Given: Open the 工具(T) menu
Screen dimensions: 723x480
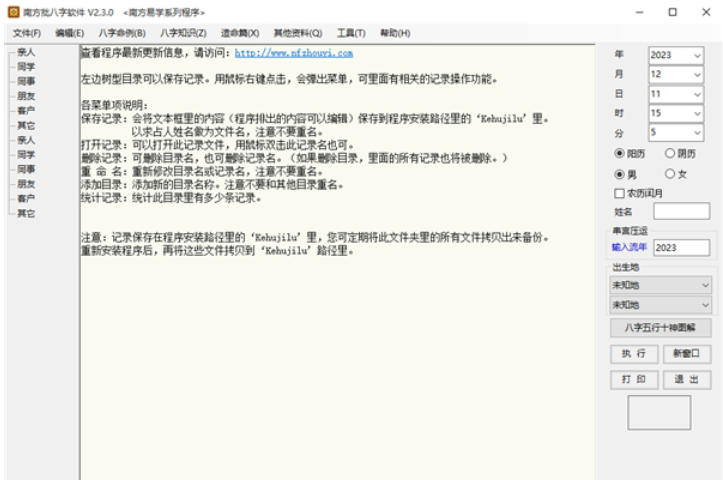Looking at the screenshot, I should point(351,33).
